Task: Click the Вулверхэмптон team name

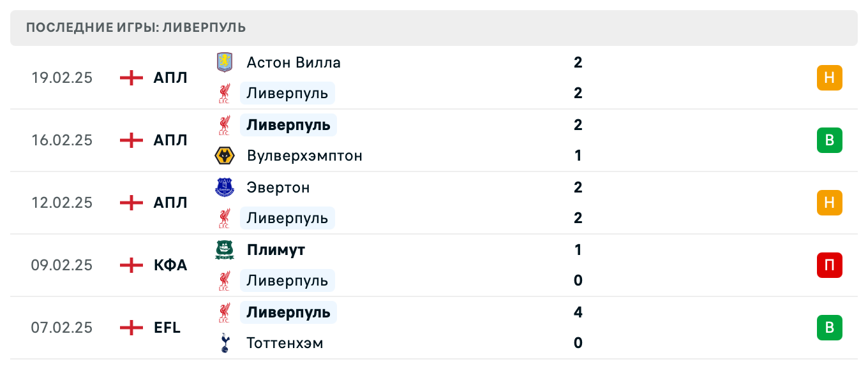Action: (304, 156)
